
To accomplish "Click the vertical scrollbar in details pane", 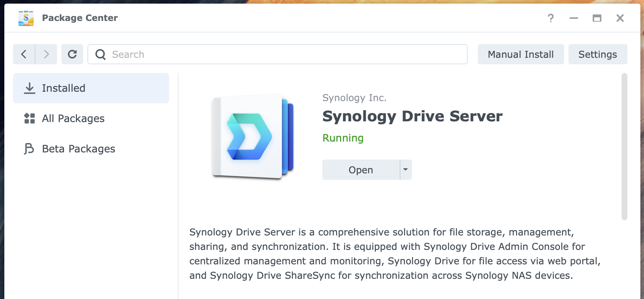I will point(624,147).
